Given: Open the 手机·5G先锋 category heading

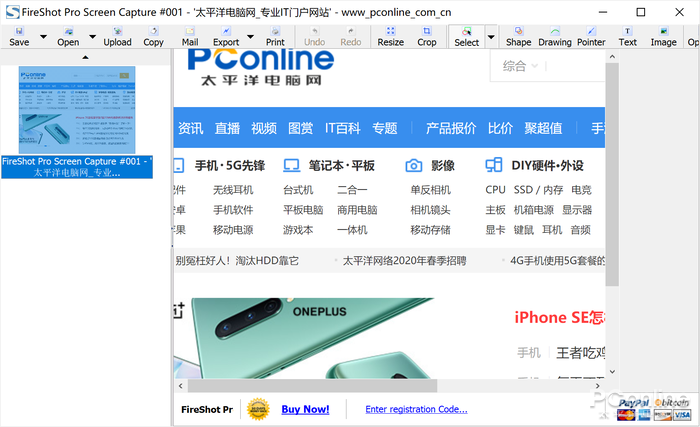Looking at the screenshot, I should pos(230,166).
